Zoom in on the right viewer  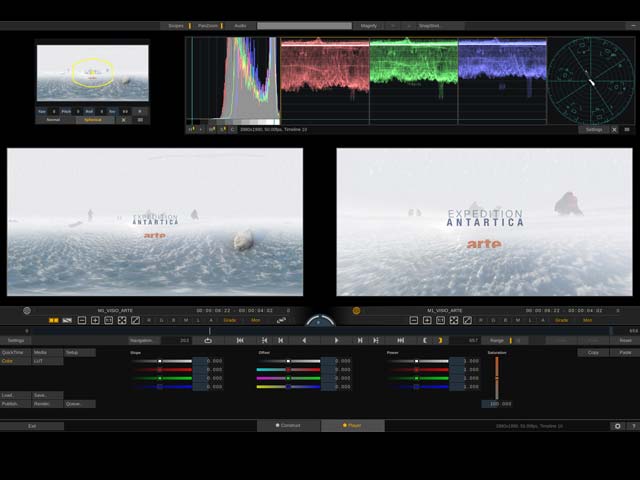coord(427,321)
